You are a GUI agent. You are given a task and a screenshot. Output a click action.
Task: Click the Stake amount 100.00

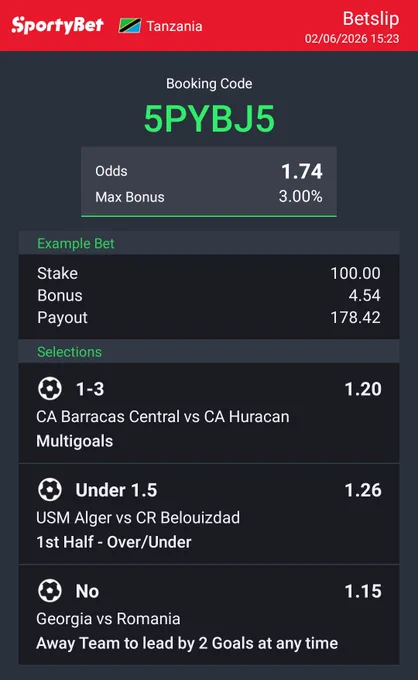(x=355, y=273)
